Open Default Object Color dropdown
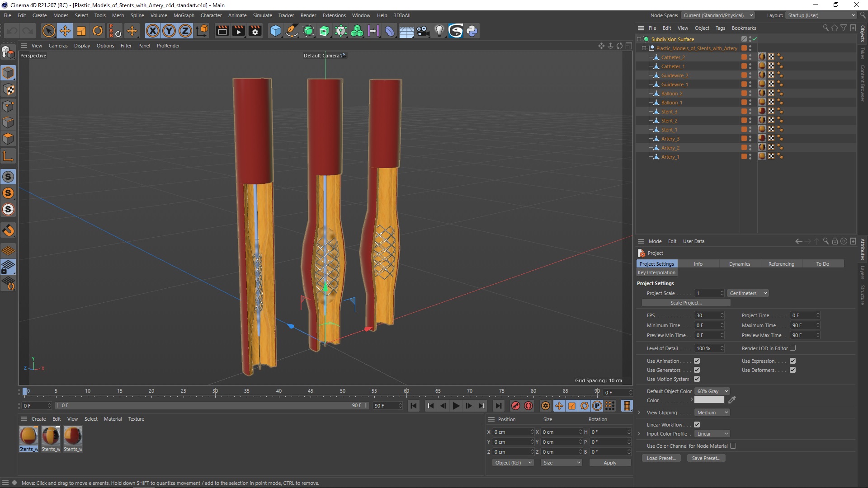The height and width of the screenshot is (488, 868). click(712, 391)
